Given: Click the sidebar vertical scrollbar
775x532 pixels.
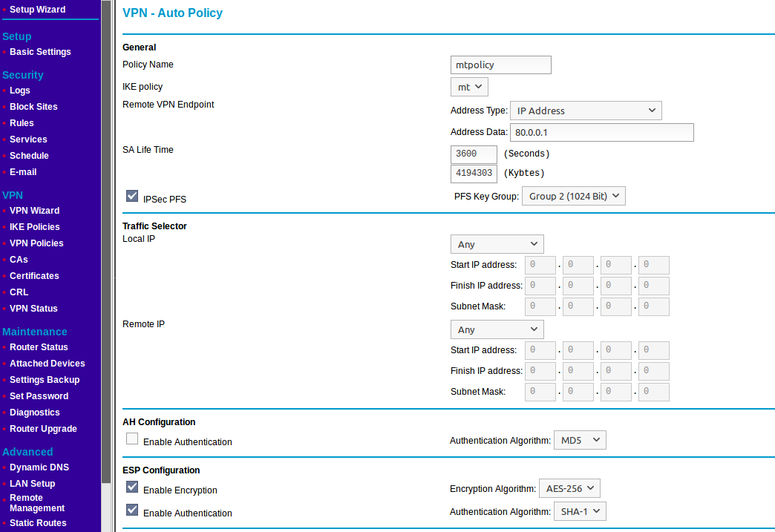Looking at the screenshot, I should [x=106, y=223].
